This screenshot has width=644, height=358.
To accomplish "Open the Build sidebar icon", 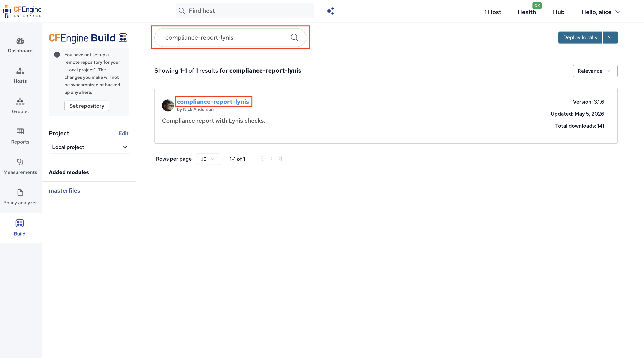I will (x=19, y=223).
